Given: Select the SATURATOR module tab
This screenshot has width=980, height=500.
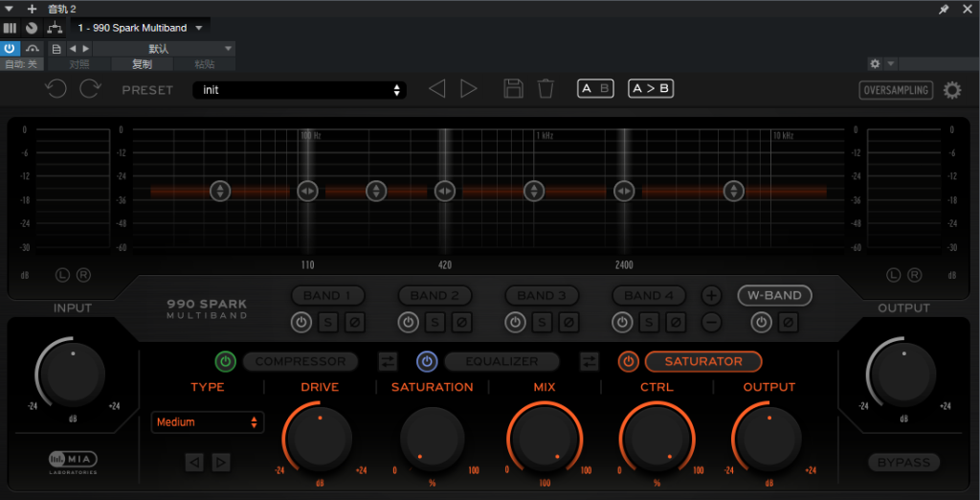Looking at the screenshot, I should 703,361.
